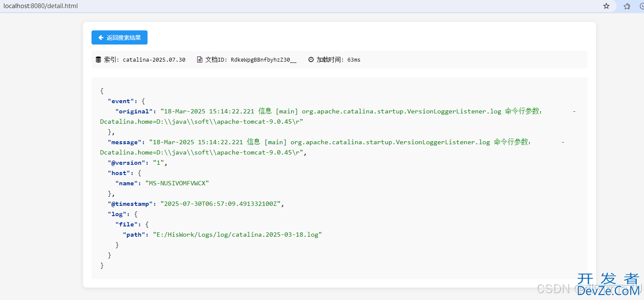Image resolution: width=644 pixels, height=300 pixels.
Task: Click the left arrow icon in 返回搜索结果
Action: pos(101,38)
